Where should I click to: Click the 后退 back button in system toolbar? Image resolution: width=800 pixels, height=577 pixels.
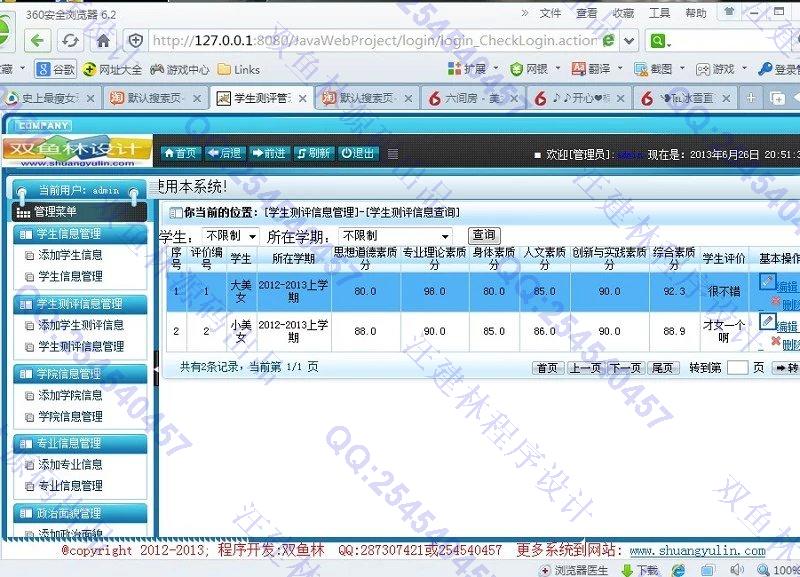click(225, 153)
